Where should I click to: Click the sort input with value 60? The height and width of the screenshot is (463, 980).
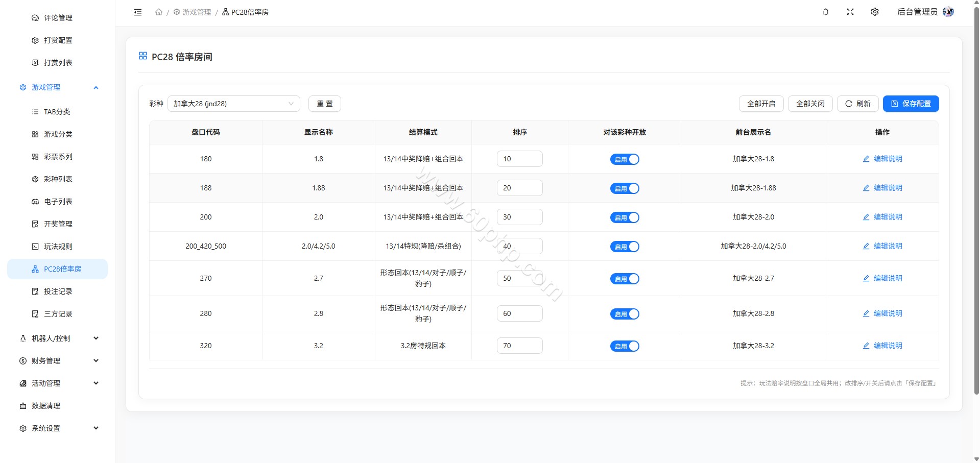click(x=520, y=313)
